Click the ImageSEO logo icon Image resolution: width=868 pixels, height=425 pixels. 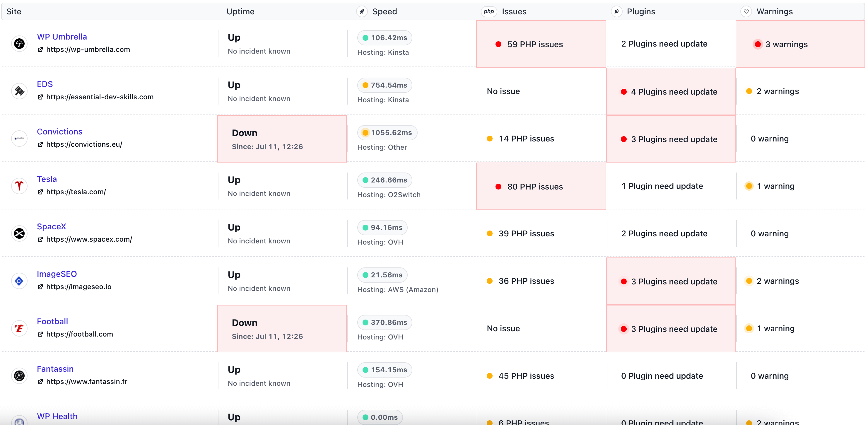[19, 281]
